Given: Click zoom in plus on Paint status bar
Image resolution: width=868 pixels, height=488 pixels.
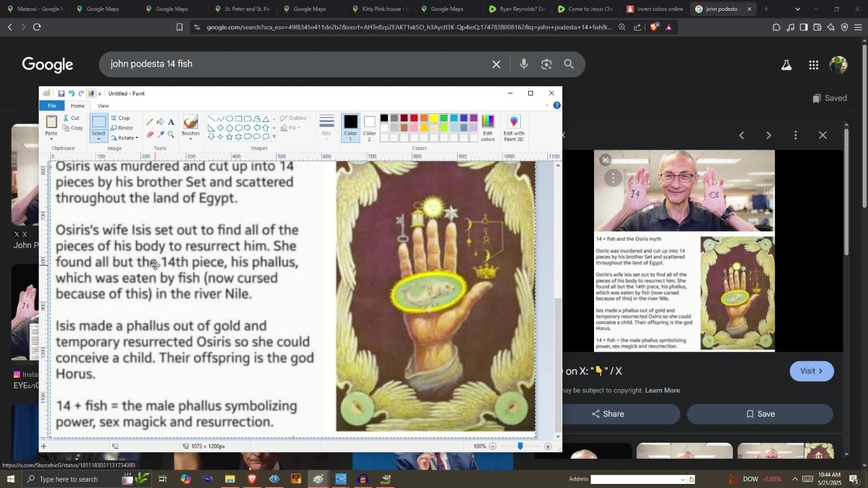Looking at the screenshot, I should coord(548,446).
